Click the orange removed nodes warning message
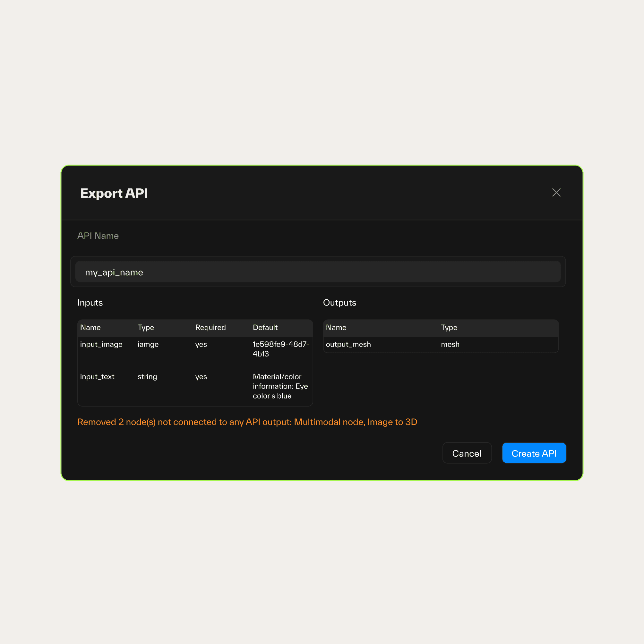644x644 pixels. tap(247, 422)
